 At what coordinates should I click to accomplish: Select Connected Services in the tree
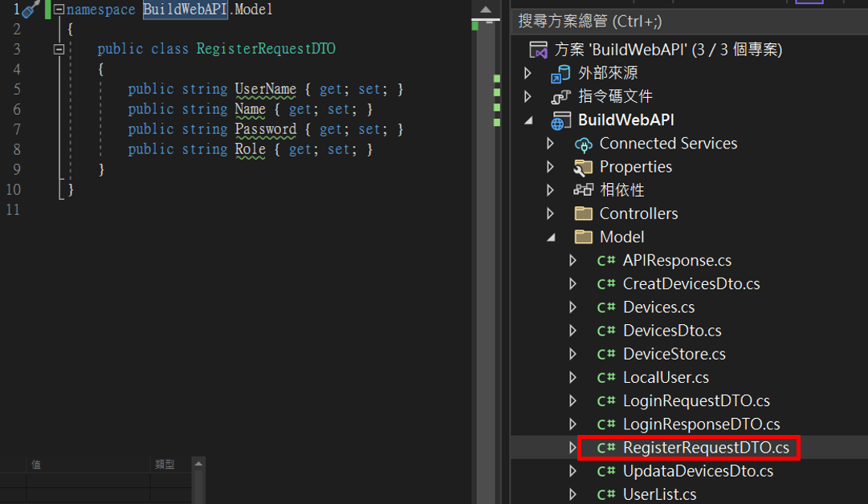(668, 144)
